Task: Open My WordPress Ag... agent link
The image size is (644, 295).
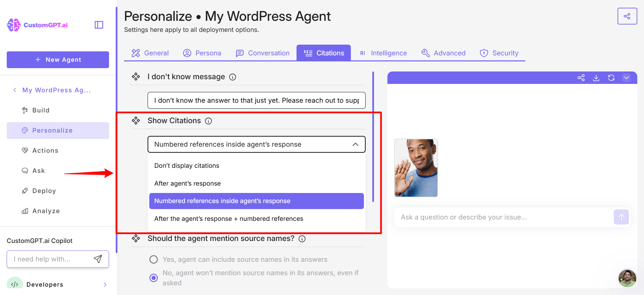Action: pyautogui.click(x=56, y=90)
